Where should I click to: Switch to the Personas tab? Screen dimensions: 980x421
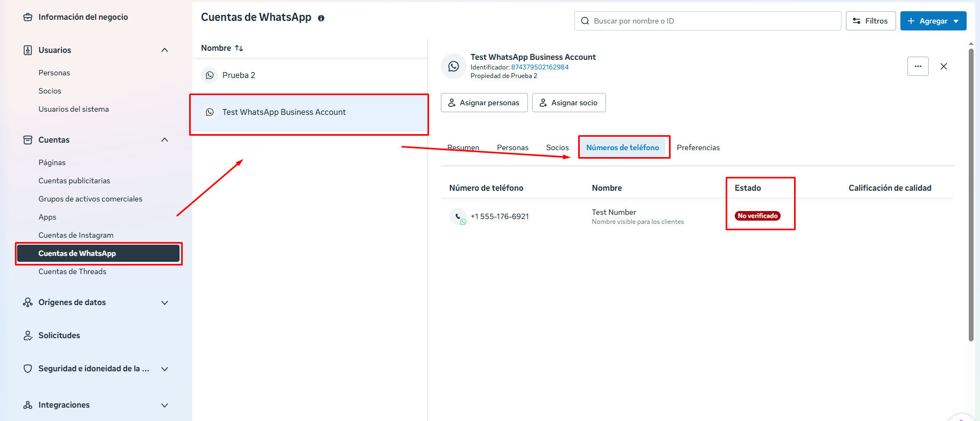pyautogui.click(x=512, y=147)
